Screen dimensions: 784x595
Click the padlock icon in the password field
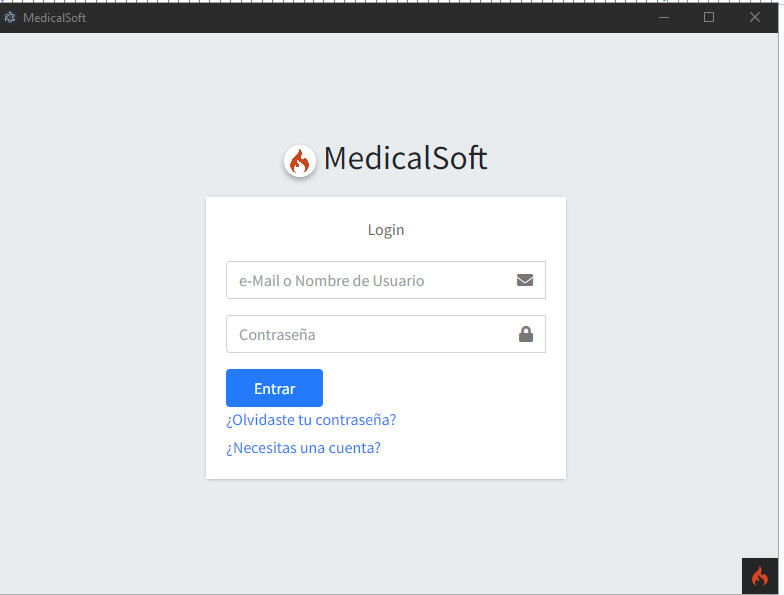(x=526, y=334)
